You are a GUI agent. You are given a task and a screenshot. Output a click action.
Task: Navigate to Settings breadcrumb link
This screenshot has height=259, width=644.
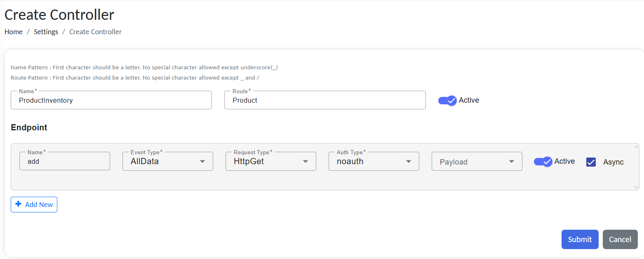(x=46, y=32)
